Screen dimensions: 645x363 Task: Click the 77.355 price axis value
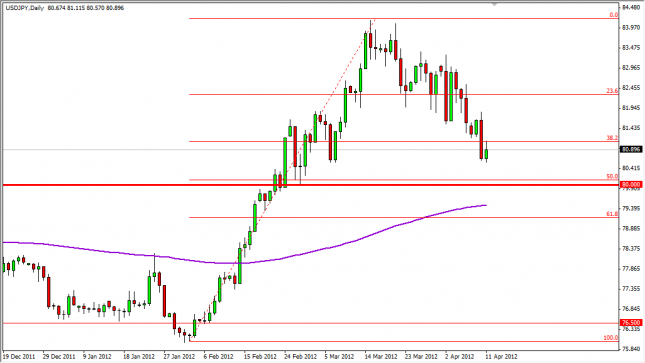(631, 289)
